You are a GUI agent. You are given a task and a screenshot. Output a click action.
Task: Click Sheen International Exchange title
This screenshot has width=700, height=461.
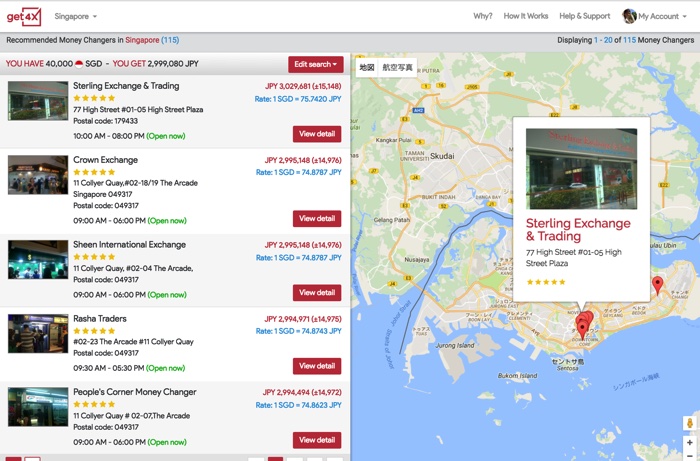tap(129, 245)
